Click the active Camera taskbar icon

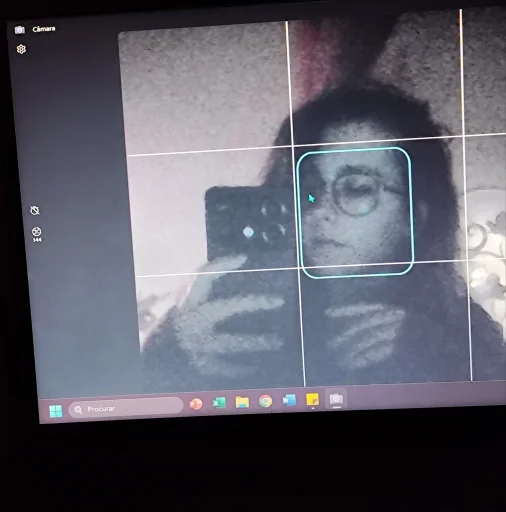click(x=336, y=399)
